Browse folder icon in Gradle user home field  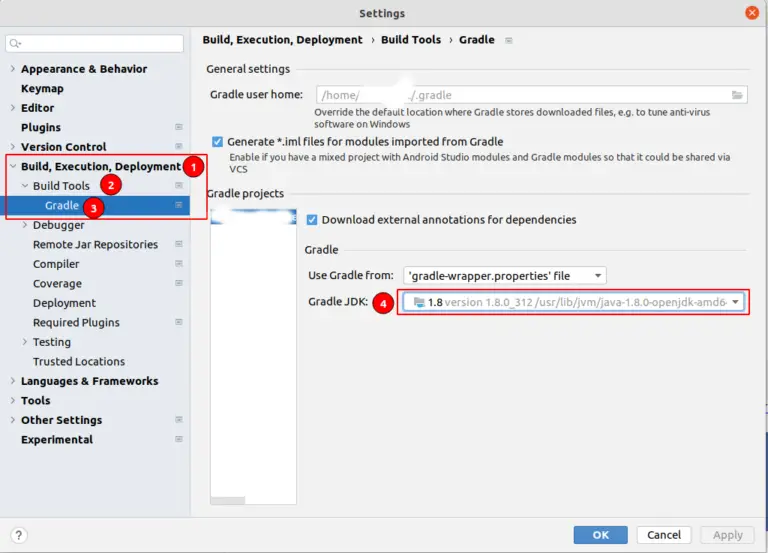[x=737, y=95]
